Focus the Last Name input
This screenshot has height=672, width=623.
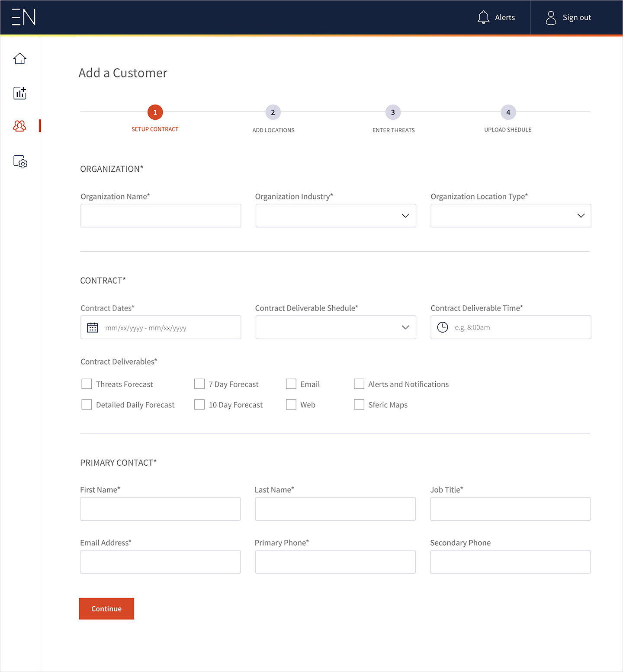(335, 509)
